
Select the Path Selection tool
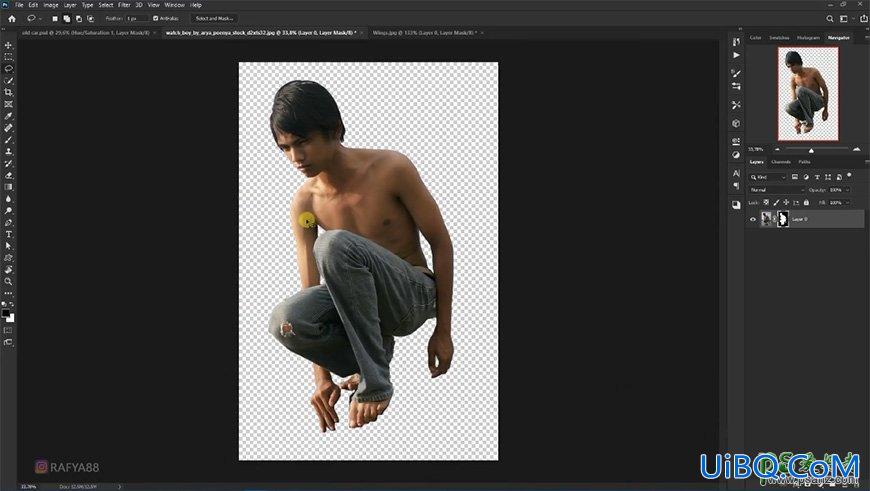(8, 246)
